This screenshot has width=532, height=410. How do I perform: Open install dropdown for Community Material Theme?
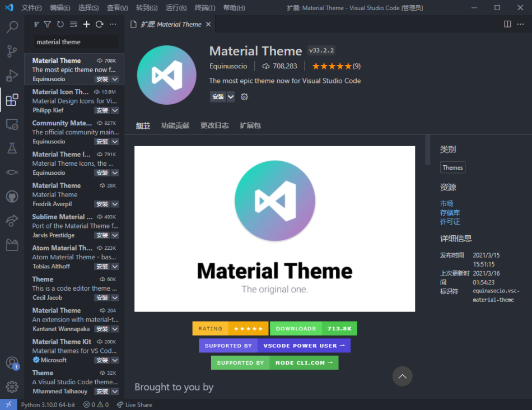click(x=115, y=142)
